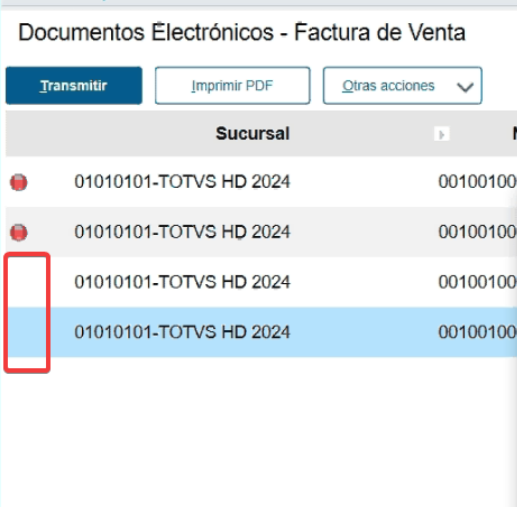Select the third row's 01010101-TOTVS HD 2024 cell
This screenshot has height=507, width=517.
coord(182,282)
